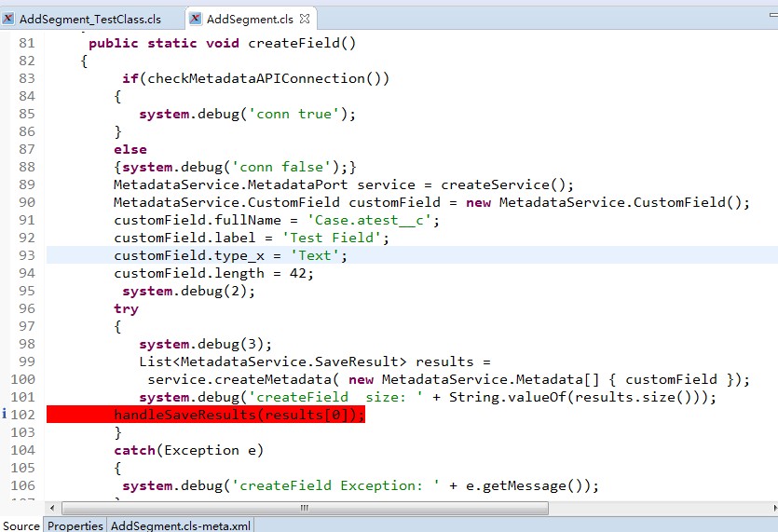Viewport: 778px width, 532px height.
Task: Click 'catch(Exception e)' on line 104
Action: pos(189,450)
